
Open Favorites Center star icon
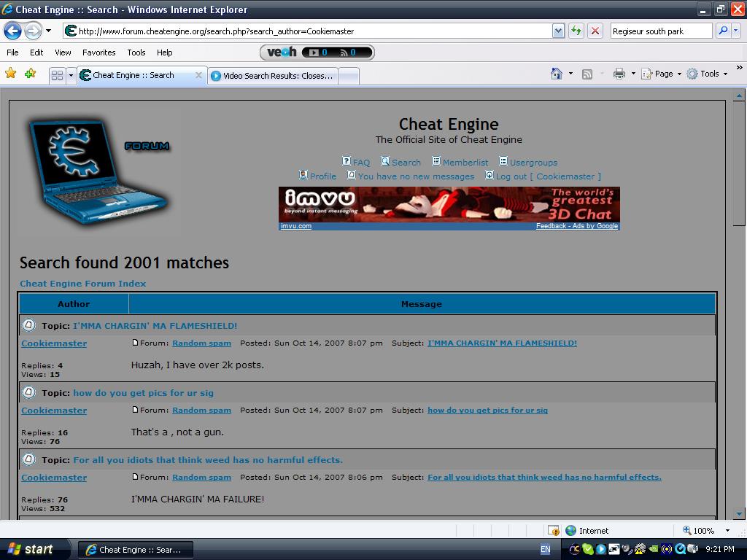pos(11,74)
